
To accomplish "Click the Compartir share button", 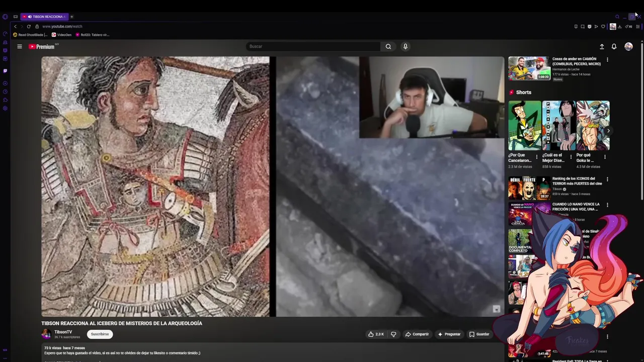I will coord(417,334).
